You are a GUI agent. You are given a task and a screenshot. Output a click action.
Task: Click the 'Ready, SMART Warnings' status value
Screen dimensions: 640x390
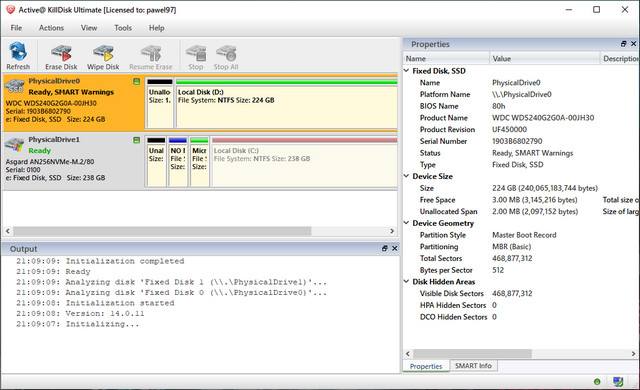(532, 153)
